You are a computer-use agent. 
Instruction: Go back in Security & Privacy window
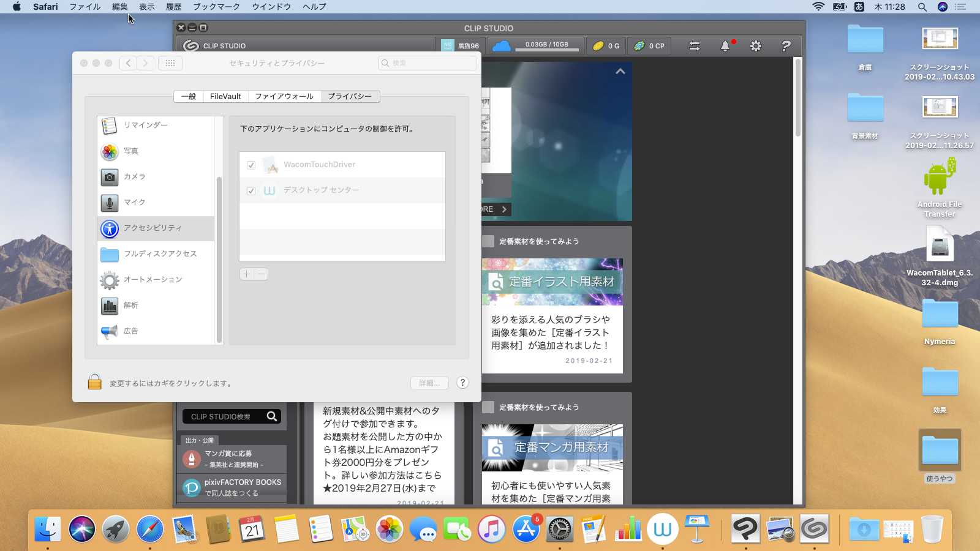(128, 63)
